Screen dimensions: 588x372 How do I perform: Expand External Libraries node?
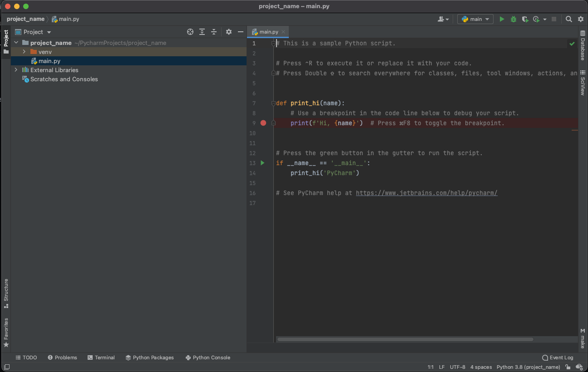click(16, 70)
